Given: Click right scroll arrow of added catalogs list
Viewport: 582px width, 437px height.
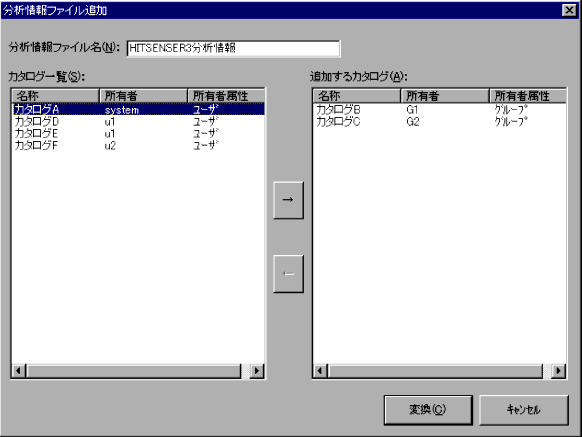Looking at the screenshot, I should pyautogui.click(x=559, y=371).
